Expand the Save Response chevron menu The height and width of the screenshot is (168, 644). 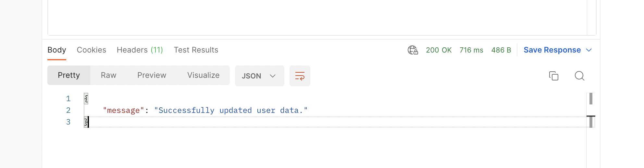pyautogui.click(x=589, y=50)
